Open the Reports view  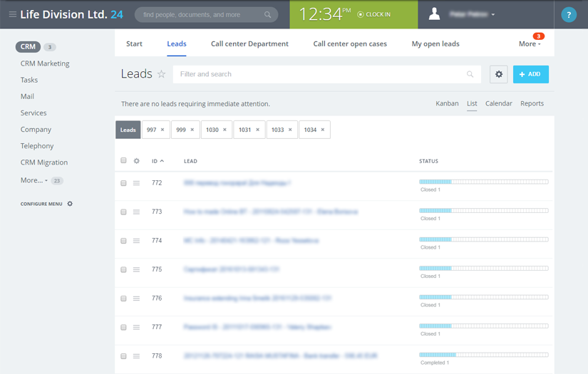pyautogui.click(x=532, y=103)
